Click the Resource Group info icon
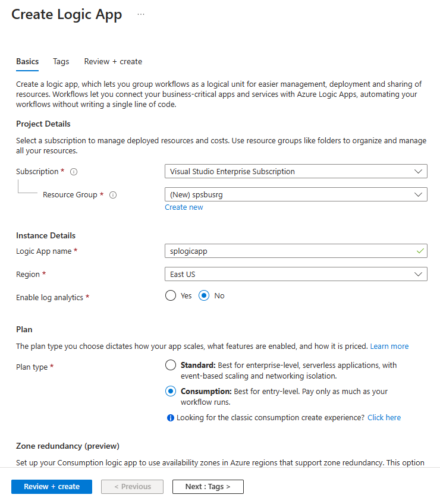The height and width of the screenshot is (504, 440). coord(113,195)
